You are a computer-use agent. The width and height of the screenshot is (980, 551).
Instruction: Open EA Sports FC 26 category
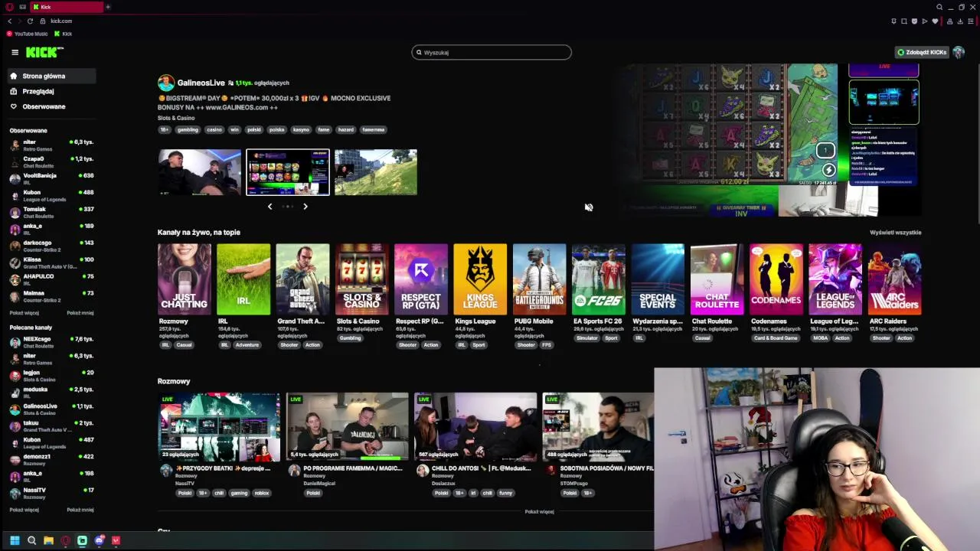[599, 279]
